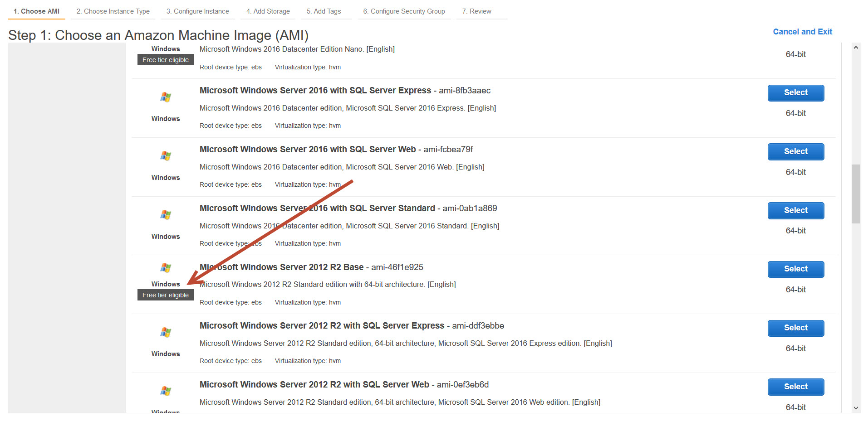This screenshot has height=436, width=868.
Task: Jump to Configure Security Group step
Action: coord(404,11)
